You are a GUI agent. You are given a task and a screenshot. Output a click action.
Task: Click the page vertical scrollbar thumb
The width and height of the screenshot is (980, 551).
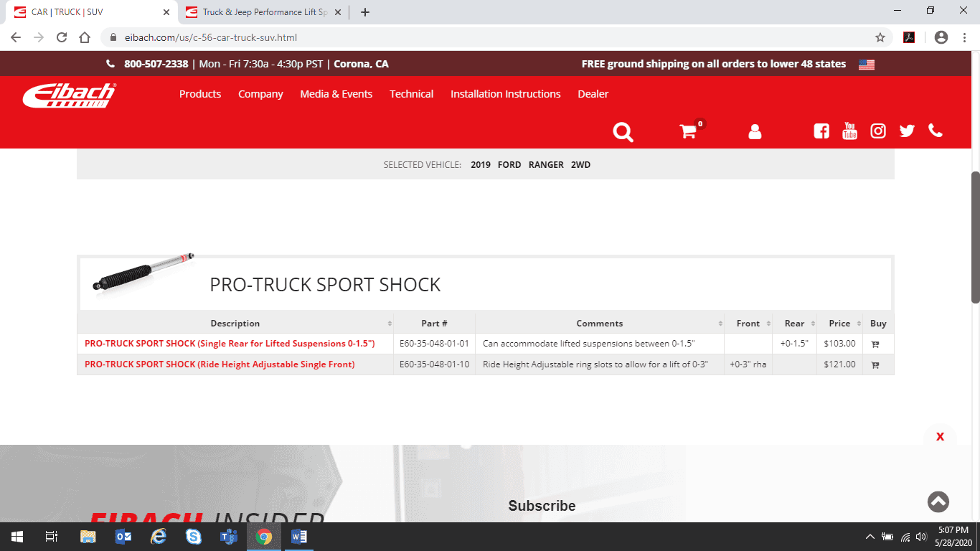975,237
